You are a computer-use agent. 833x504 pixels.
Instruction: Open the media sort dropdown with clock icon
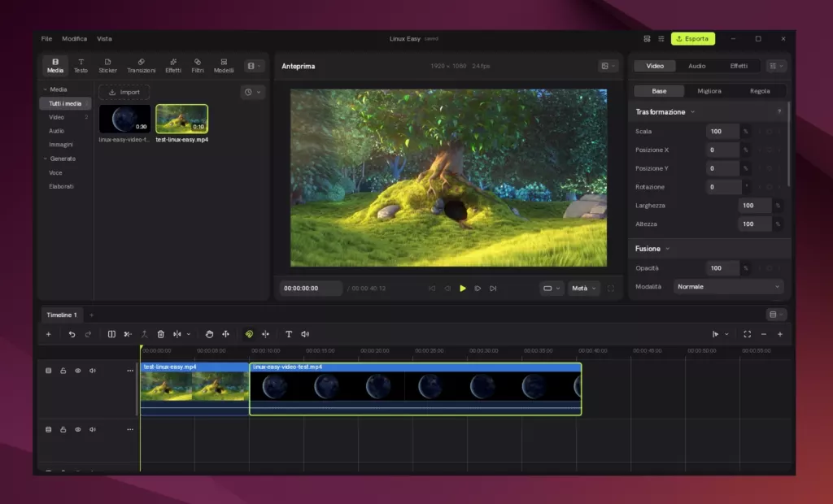[252, 92]
